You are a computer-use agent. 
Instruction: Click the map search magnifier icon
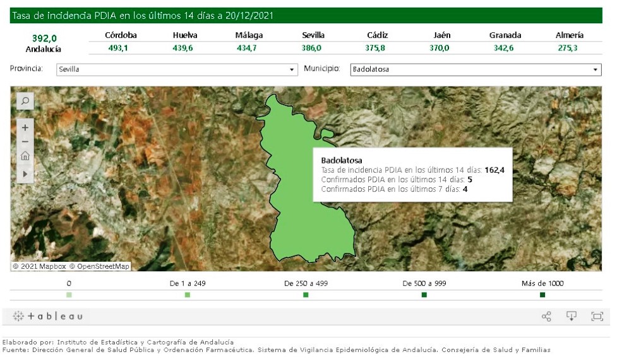(x=25, y=101)
